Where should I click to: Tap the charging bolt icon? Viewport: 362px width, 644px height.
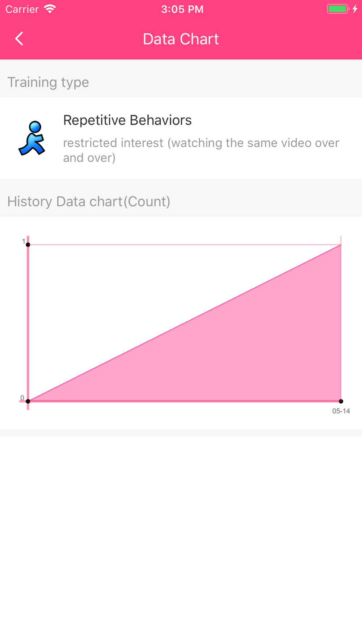pos(355,9)
